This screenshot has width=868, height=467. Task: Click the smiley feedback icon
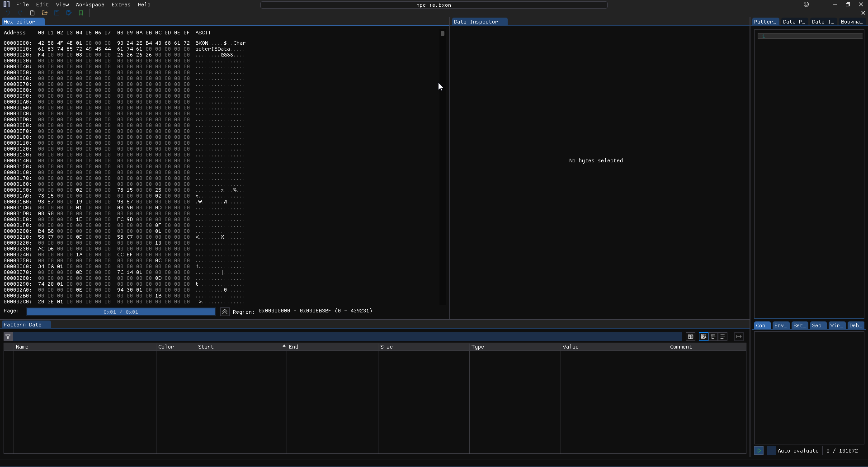[x=806, y=5]
